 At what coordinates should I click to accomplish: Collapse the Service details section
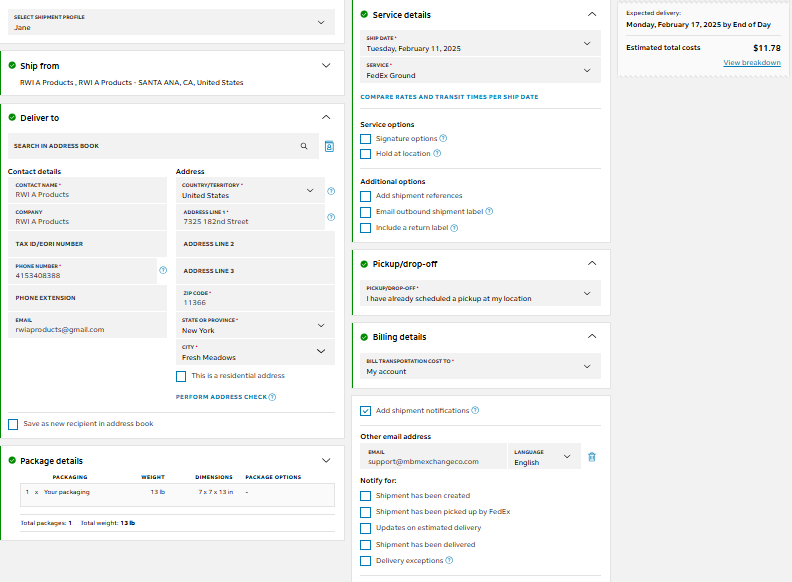[592, 14]
